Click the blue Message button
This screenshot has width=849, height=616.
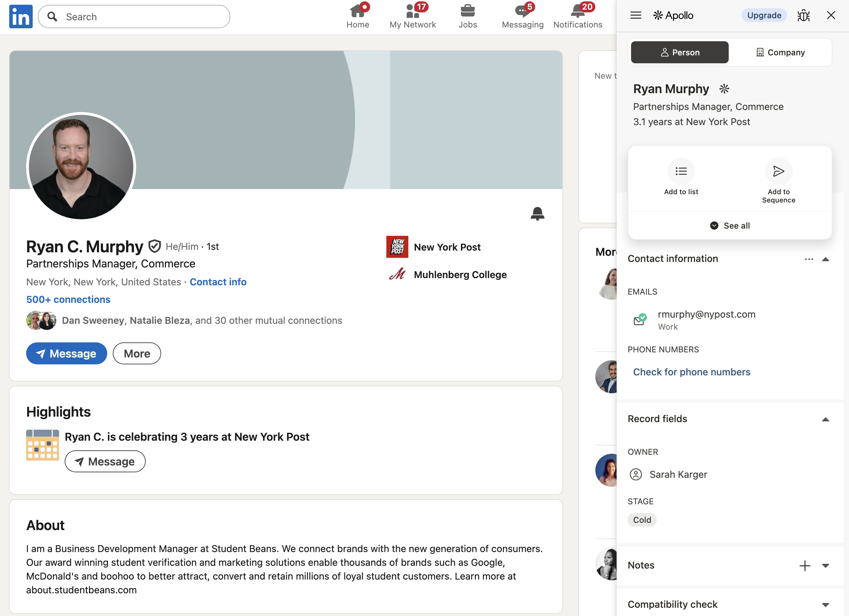[x=67, y=353]
